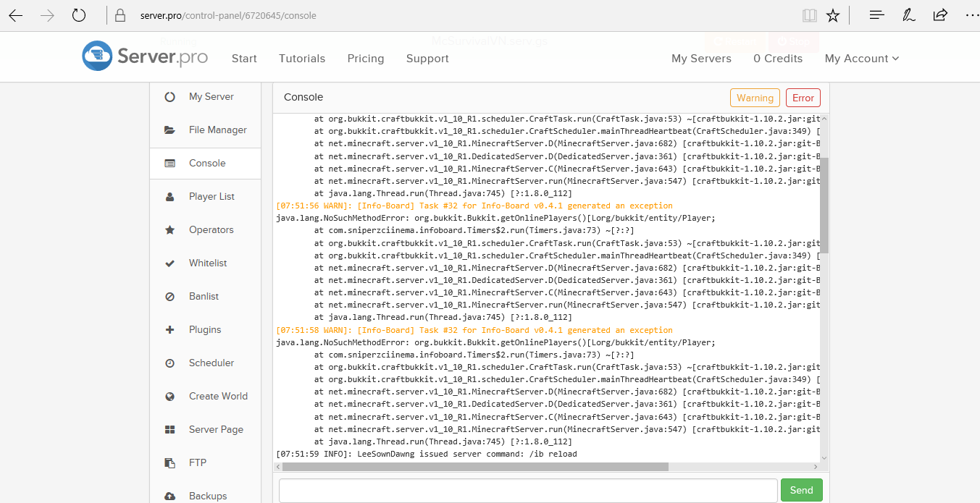
Task: Open the Banlist prohibited icon
Action: coord(170,297)
